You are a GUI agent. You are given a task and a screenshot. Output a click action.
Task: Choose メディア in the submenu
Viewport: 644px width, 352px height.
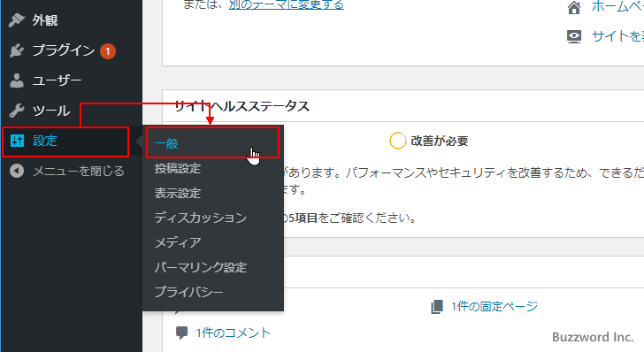pos(178,242)
